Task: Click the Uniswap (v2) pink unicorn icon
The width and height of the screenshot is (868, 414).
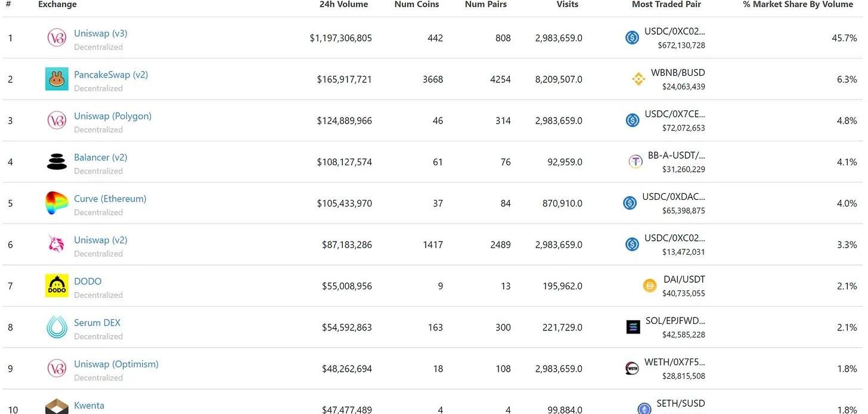Action: [57, 245]
